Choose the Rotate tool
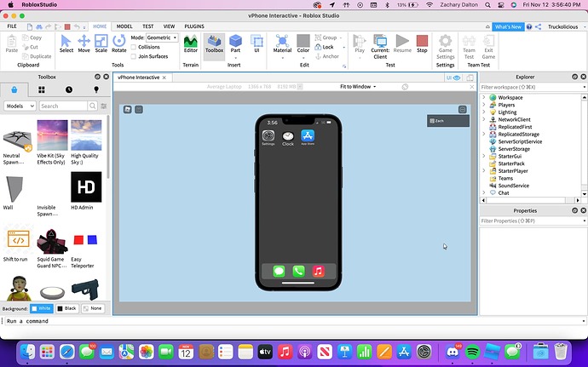Screen dimensions: 588x367 (119, 44)
